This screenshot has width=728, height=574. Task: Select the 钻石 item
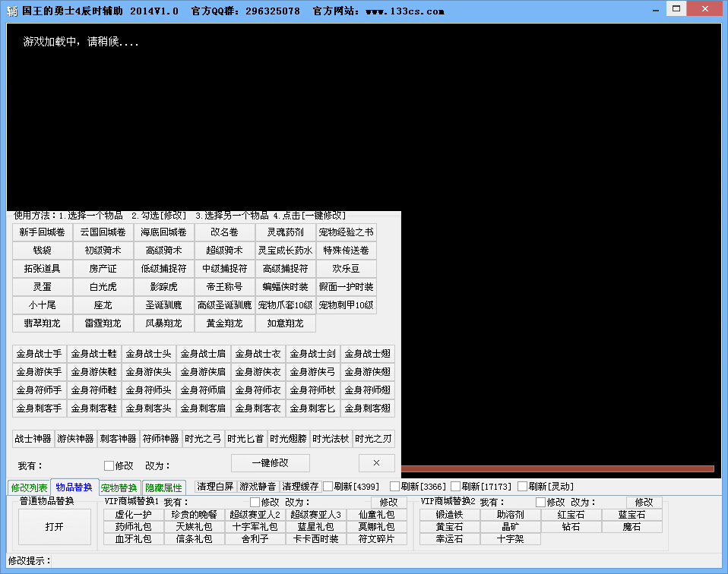click(571, 527)
